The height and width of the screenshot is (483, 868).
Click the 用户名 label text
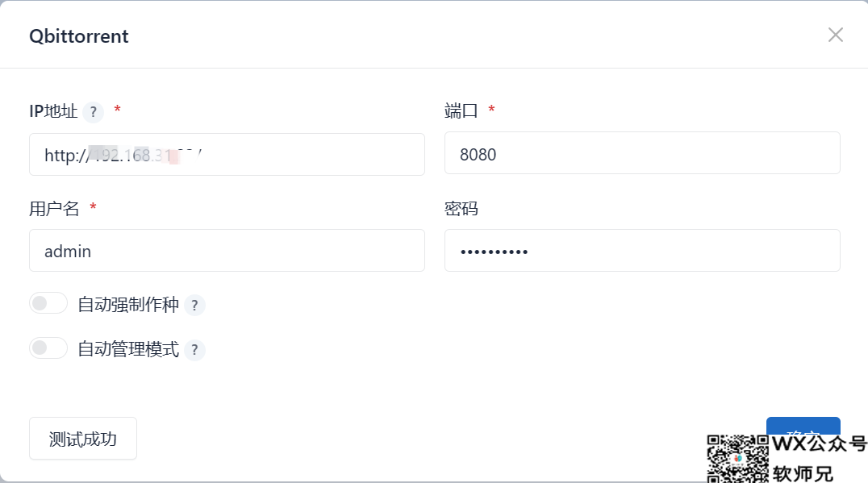54,209
